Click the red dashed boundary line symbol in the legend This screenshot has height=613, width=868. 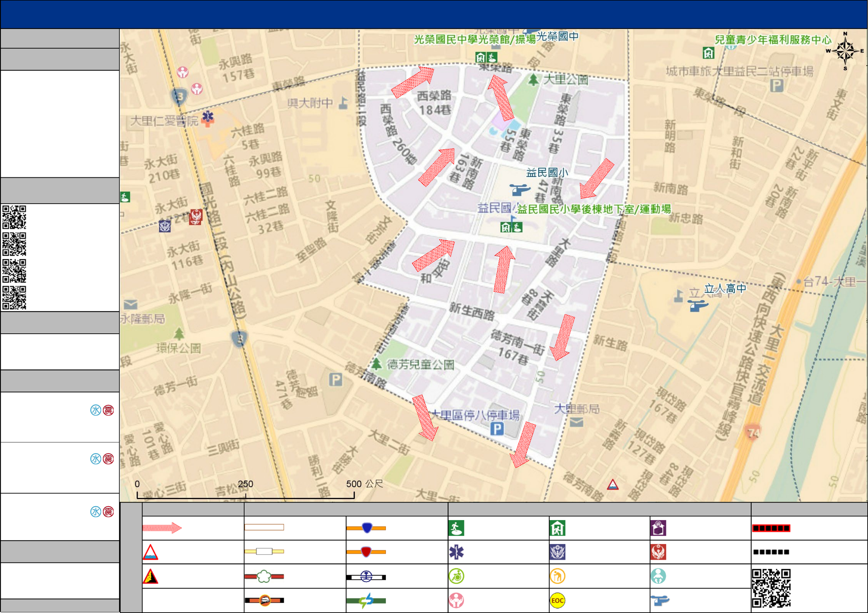point(771,528)
